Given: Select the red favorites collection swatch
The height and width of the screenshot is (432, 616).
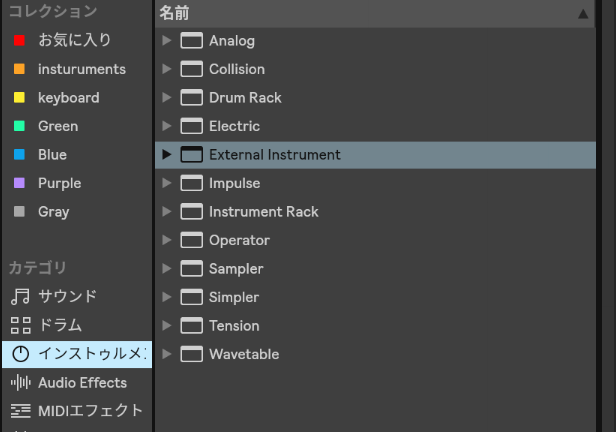Looking at the screenshot, I should tap(19, 41).
